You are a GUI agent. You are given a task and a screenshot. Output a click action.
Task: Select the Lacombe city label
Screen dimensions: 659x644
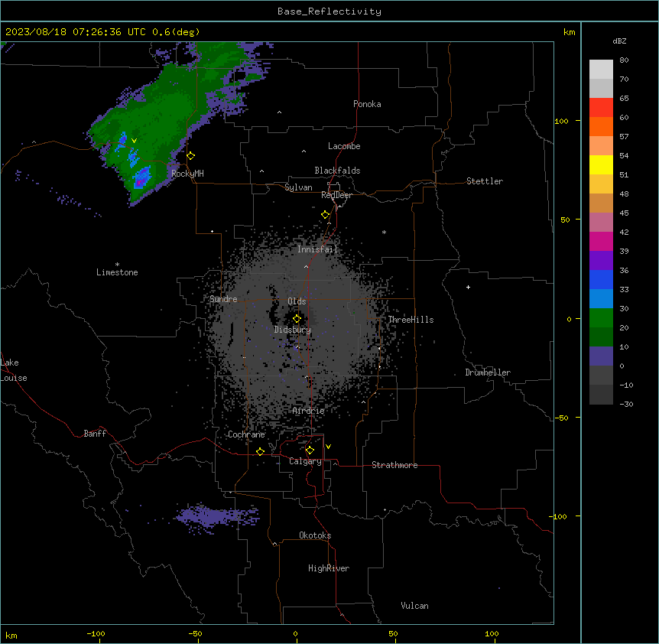click(x=344, y=146)
